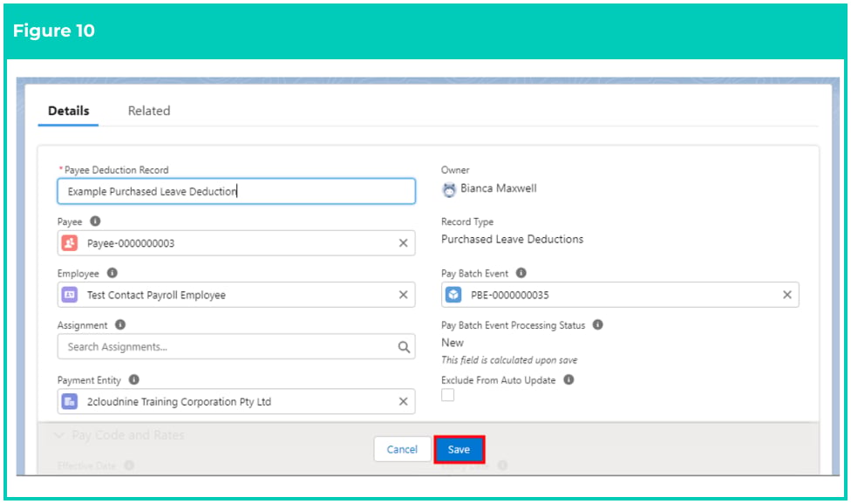
Task: Click the Payment Entity info tooltip icon
Action: [133, 380]
